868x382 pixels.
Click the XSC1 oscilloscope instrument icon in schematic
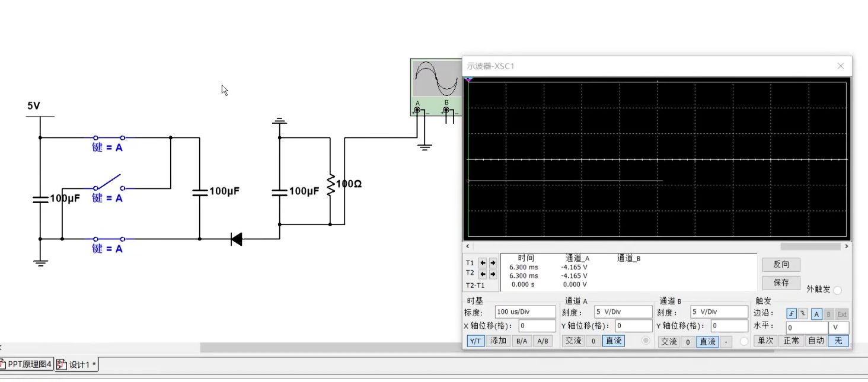(x=436, y=87)
